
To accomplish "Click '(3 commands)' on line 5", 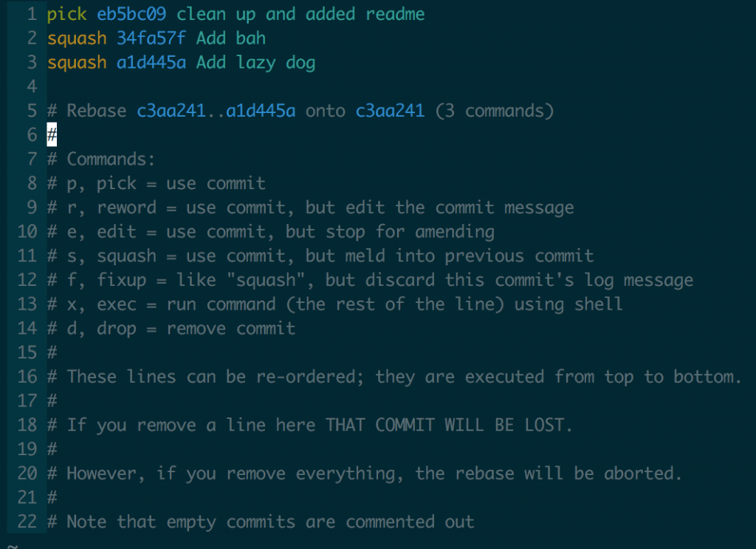I will tap(494, 111).
